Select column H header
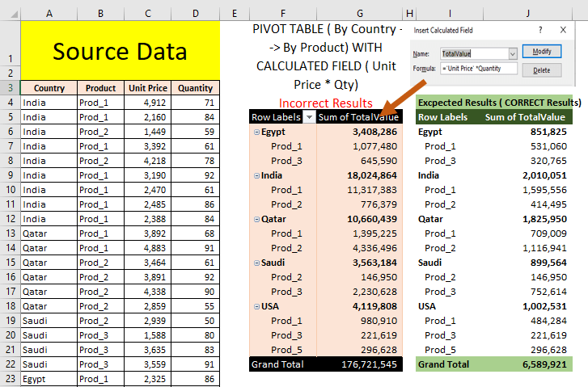 coord(409,14)
